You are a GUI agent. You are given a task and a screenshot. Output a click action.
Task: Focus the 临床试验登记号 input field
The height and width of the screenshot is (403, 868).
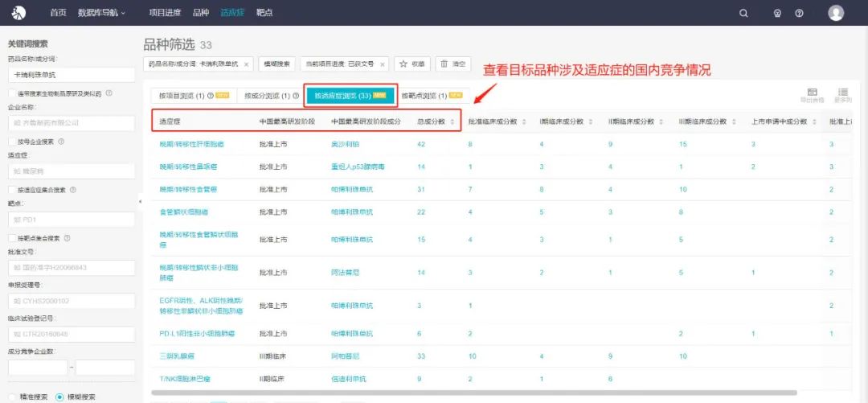coord(72,335)
